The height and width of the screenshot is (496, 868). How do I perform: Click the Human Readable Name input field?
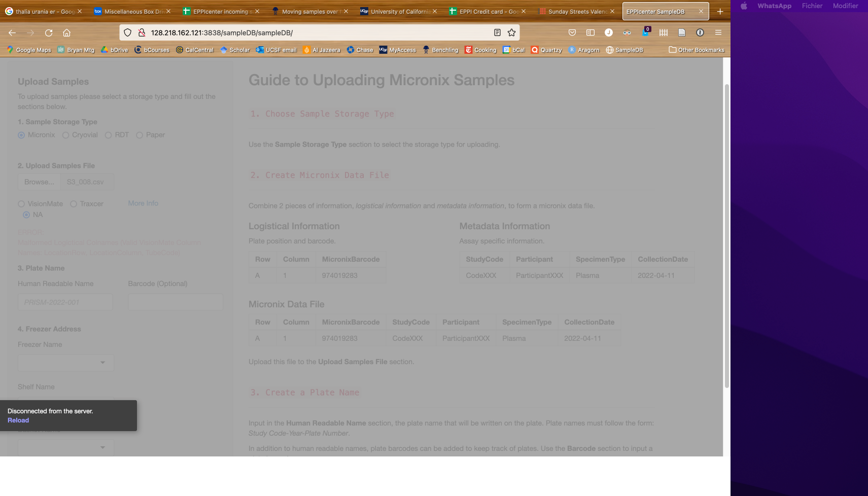point(65,302)
